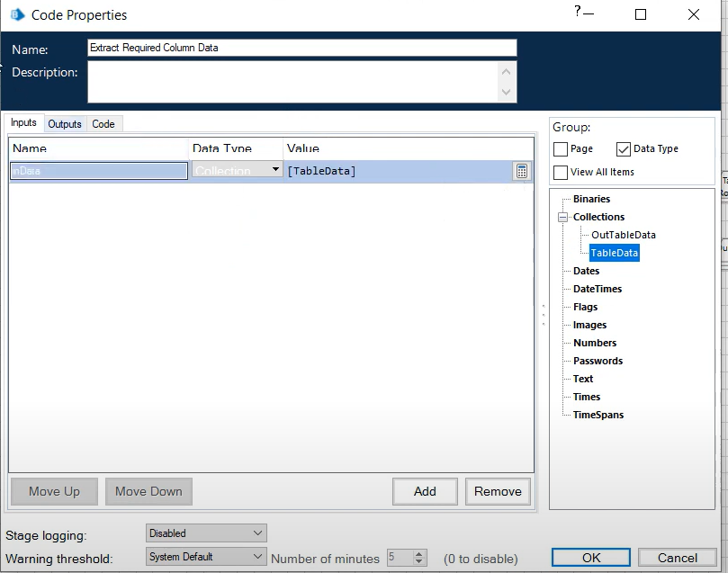The height and width of the screenshot is (573, 728).
Task: Edit the inData name cell
Action: pos(99,171)
